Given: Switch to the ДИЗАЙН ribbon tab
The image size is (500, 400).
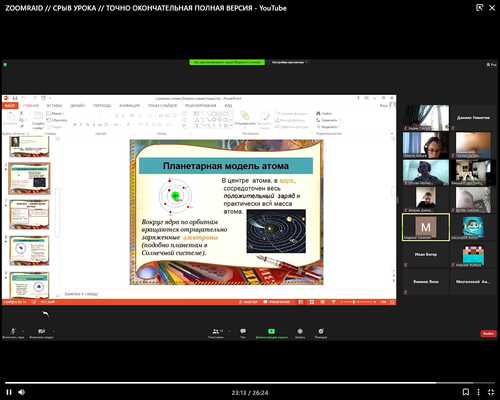Looking at the screenshot, I should click(x=78, y=105).
